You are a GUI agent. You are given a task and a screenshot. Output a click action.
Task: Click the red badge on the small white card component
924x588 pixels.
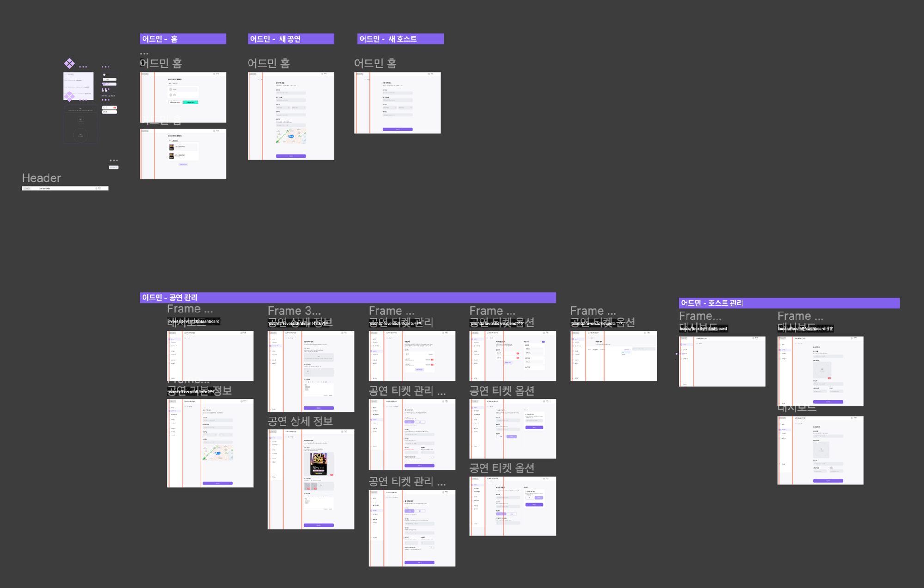115,107
